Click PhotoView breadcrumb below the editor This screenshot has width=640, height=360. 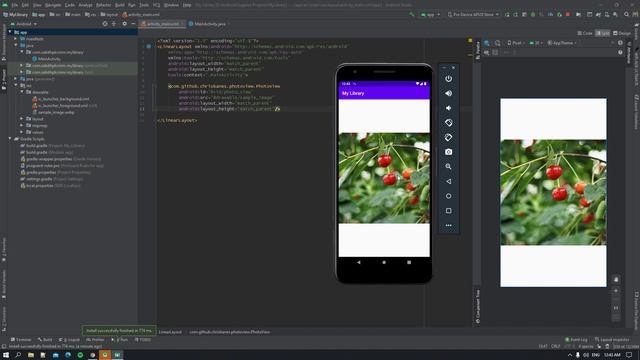point(229,332)
